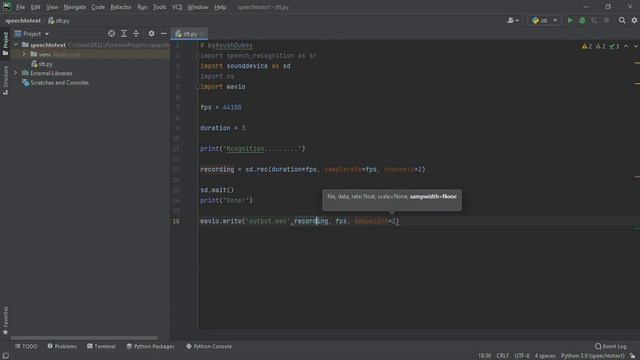Viewport: 640px width, 360px height.
Task: Open the Edit menu
Action: pos(36,7)
